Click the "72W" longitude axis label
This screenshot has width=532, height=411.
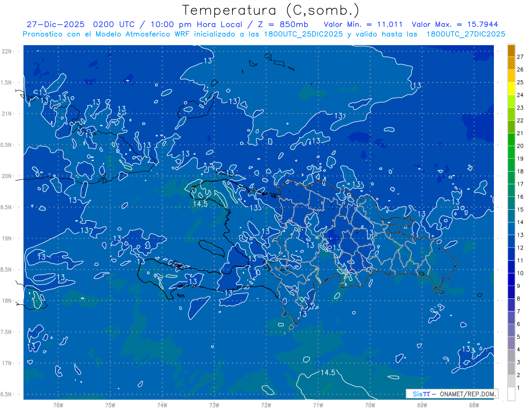coord(266,405)
